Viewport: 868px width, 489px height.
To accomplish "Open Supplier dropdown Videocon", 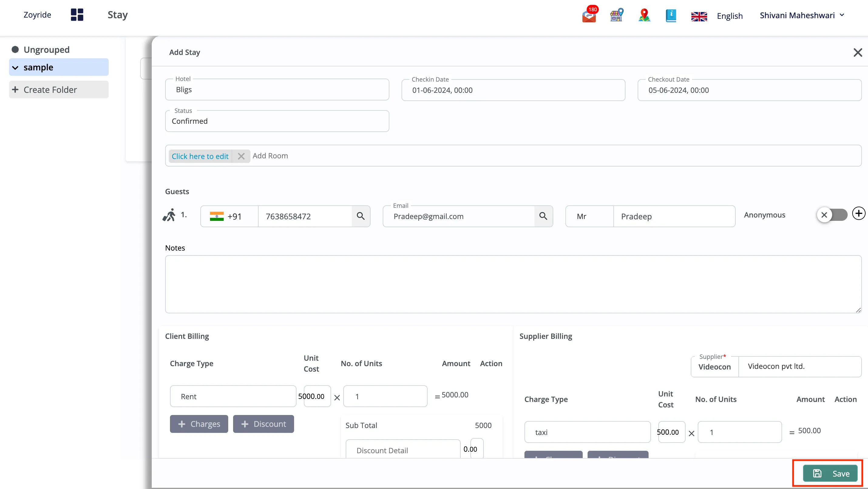I will click(x=715, y=367).
